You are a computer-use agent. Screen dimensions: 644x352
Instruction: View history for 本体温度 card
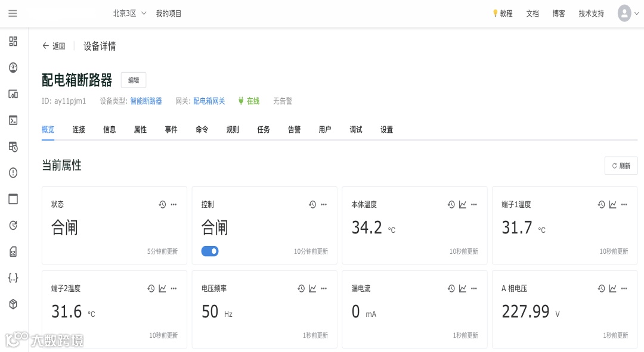click(451, 204)
